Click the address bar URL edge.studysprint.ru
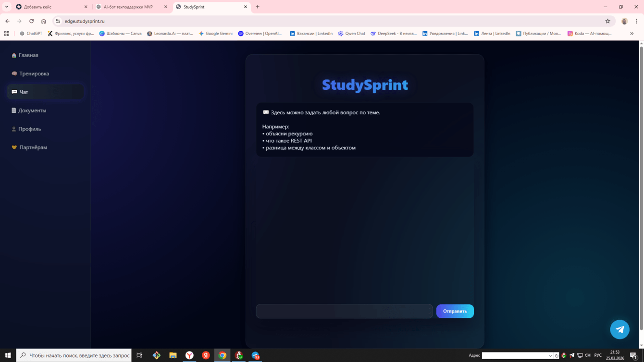 pyautogui.click(x=85, y=21)
